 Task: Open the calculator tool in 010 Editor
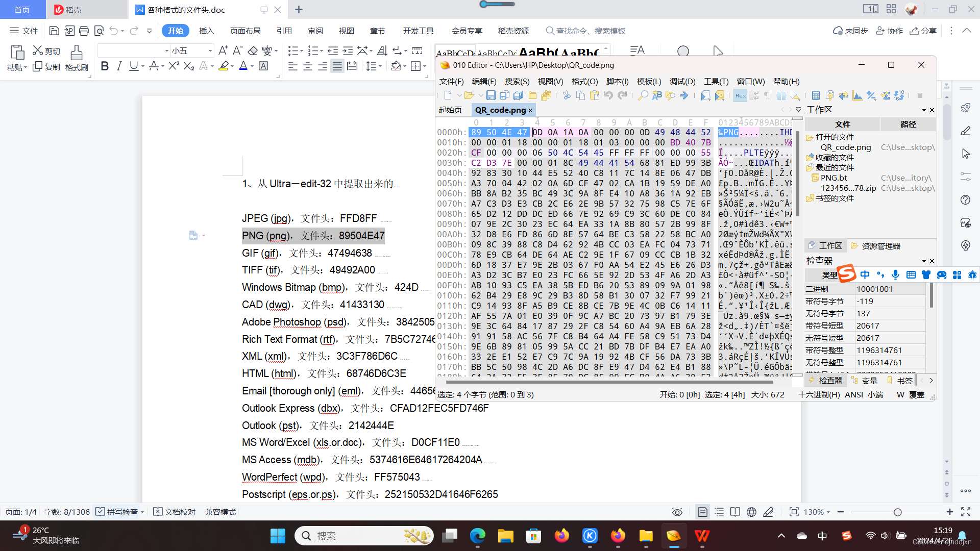coord(816,95)
